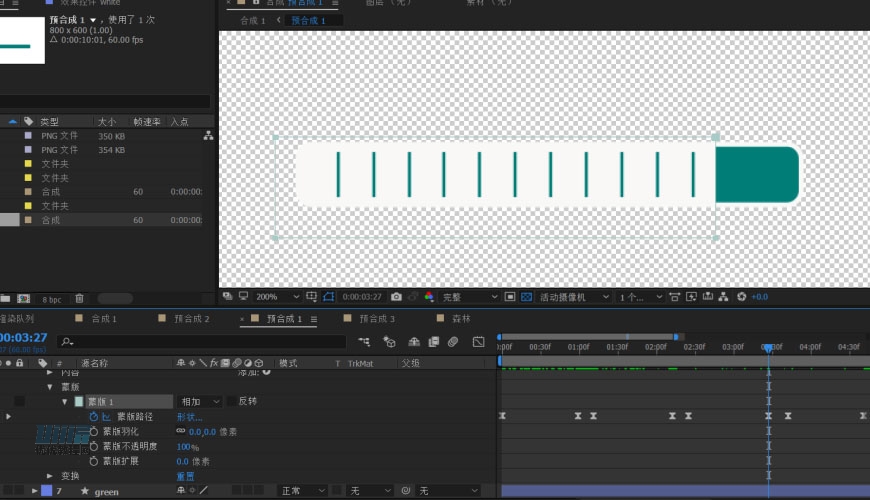Image resolution: width=870 pixels, height=500 pixels.
Task: Open the Graph Editor in timeline
Action: point(478,342)
